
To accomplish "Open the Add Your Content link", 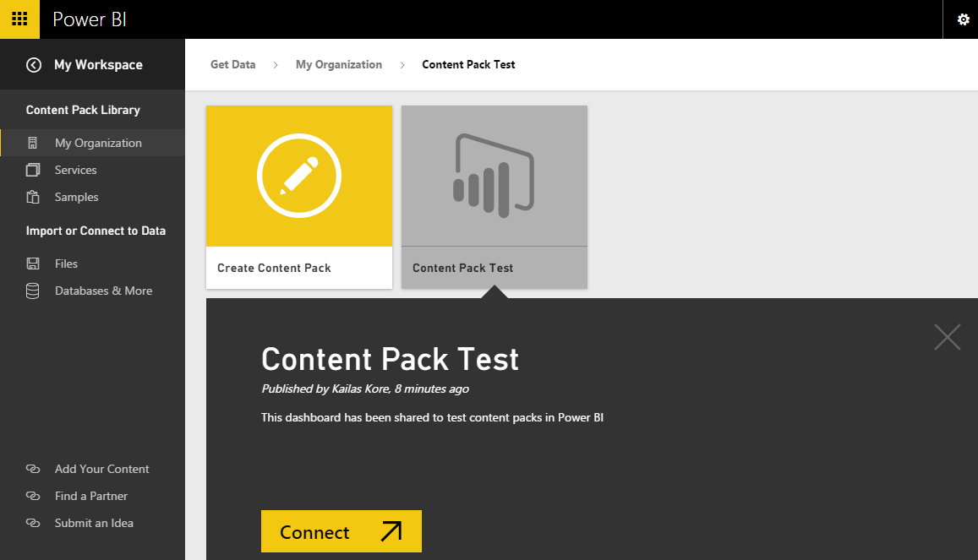I will click(101, 469).
